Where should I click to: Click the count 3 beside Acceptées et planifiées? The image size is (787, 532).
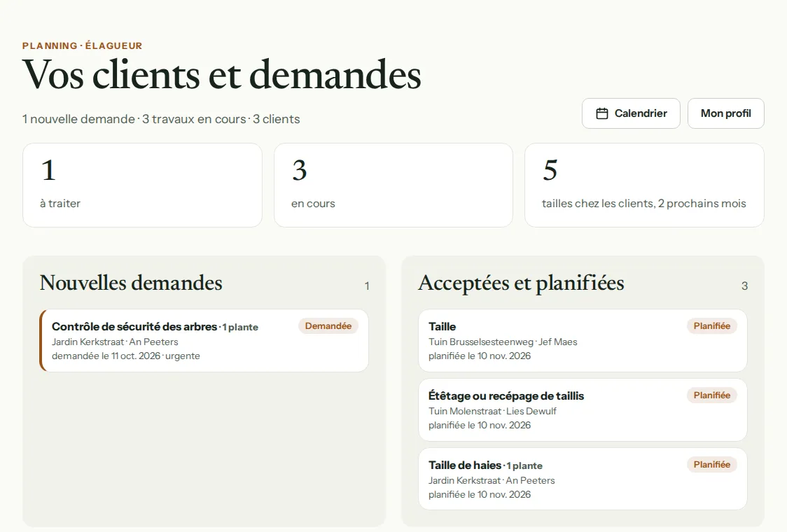click(744, 286)
